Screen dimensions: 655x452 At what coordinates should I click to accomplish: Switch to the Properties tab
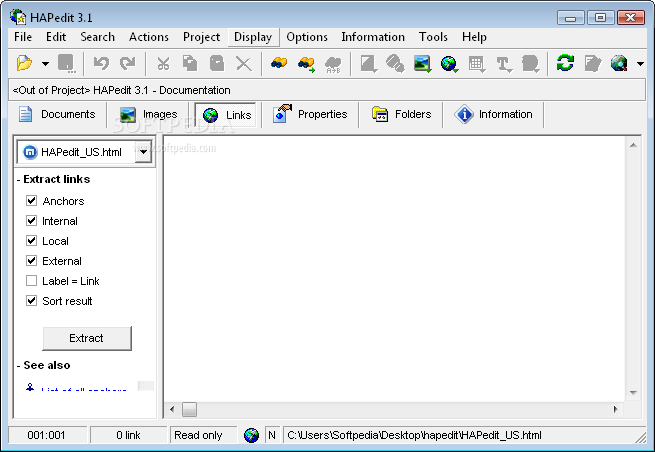[x=310, y=114]
